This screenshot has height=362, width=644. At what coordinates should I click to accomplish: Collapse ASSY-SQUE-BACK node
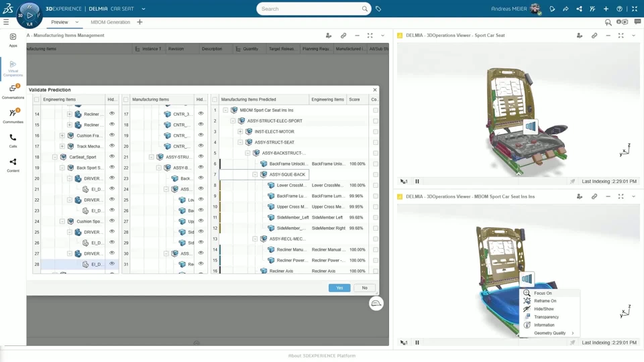[255, 174]
